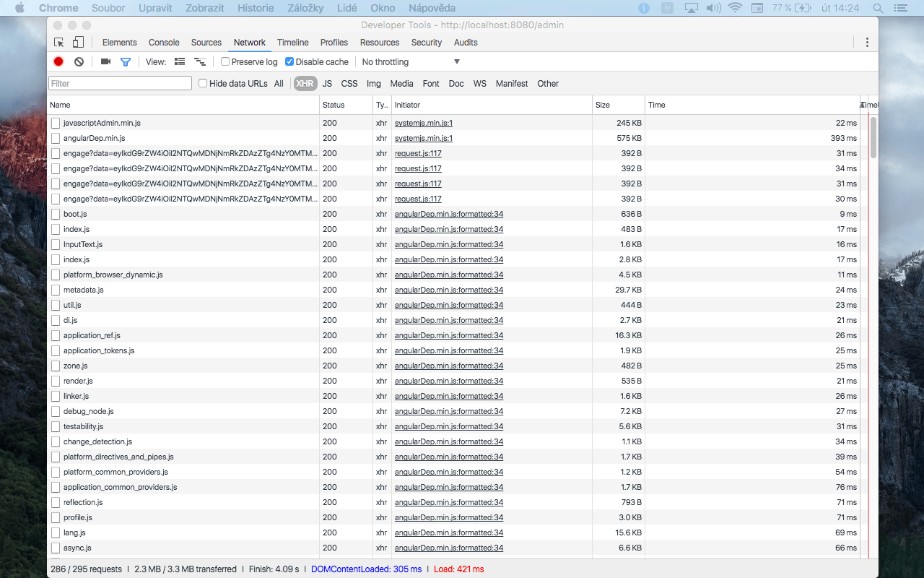This screenshot has height=578, width=924.
Task: Open the systemjs.min.js:1 initiator link
Action: coord(423,123)
